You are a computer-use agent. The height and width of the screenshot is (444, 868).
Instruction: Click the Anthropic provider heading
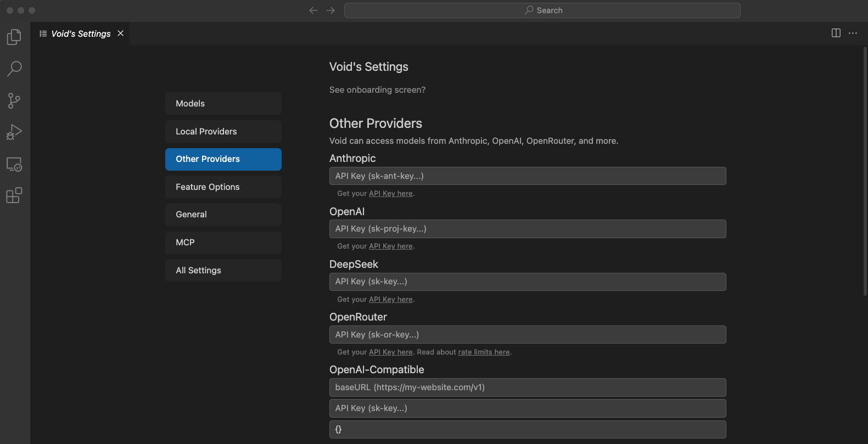point(352,158)
